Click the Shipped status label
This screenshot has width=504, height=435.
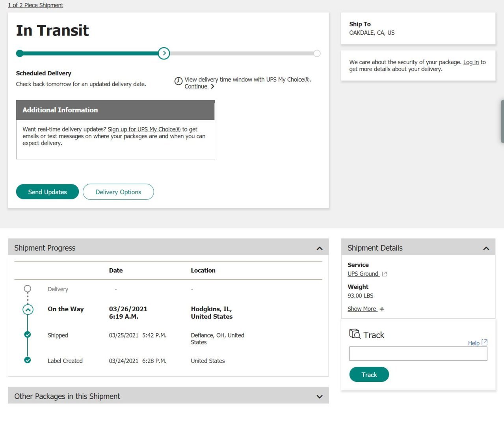(x=58, y=335)
